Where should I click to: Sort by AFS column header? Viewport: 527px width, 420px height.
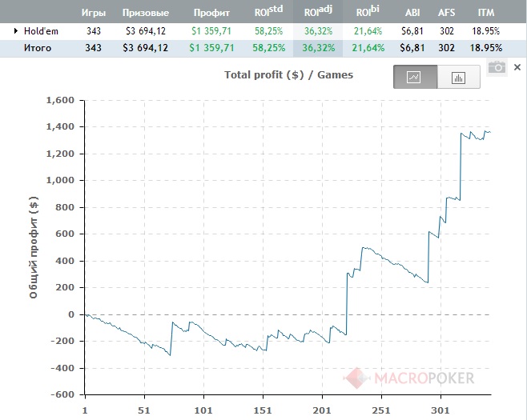[x=446, y=13]
